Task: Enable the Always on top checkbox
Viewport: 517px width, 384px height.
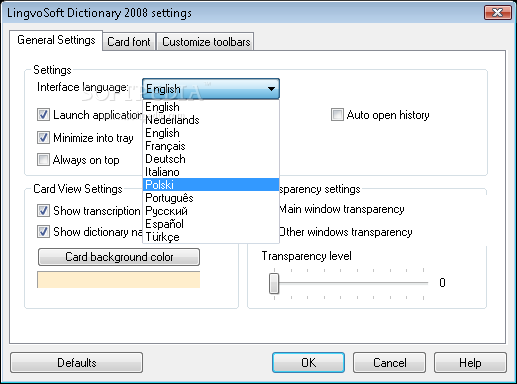Action: point(43,160)
